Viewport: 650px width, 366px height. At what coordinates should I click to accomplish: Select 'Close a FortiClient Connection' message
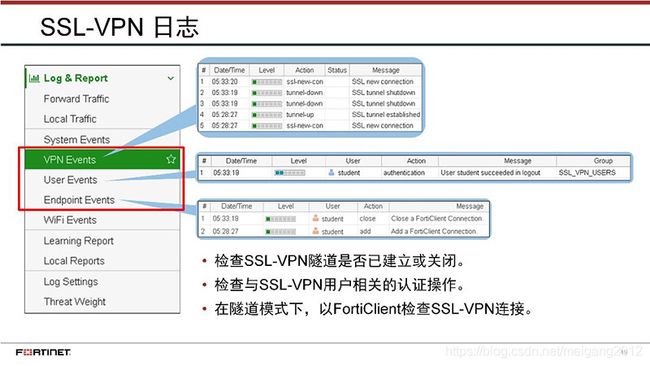click(x=437, y=218)
